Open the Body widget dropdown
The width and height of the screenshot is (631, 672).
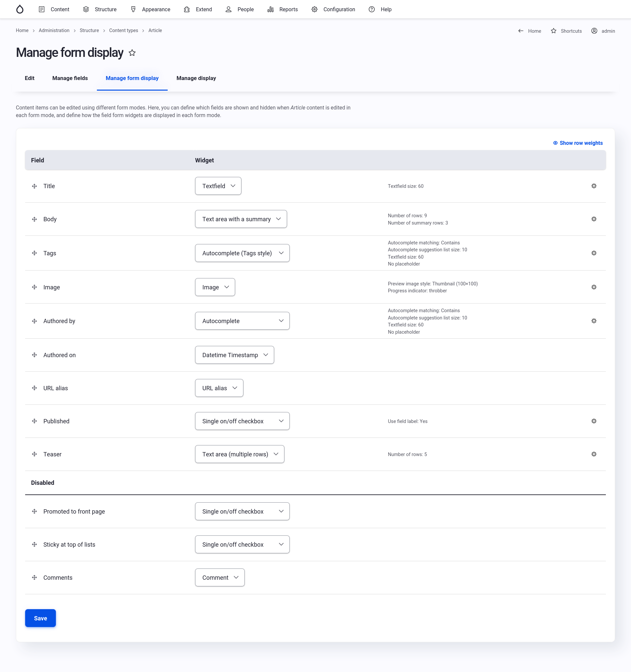tap(241, 219)
